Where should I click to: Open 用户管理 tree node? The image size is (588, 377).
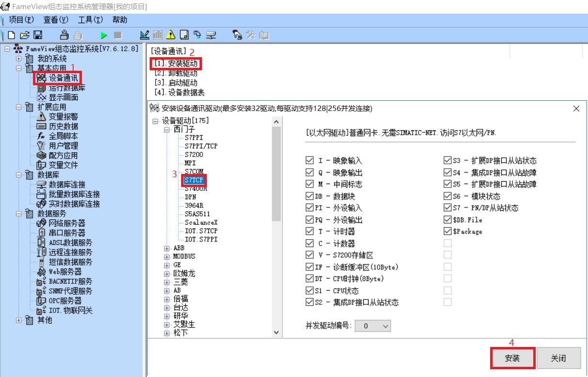pos(63,146)
